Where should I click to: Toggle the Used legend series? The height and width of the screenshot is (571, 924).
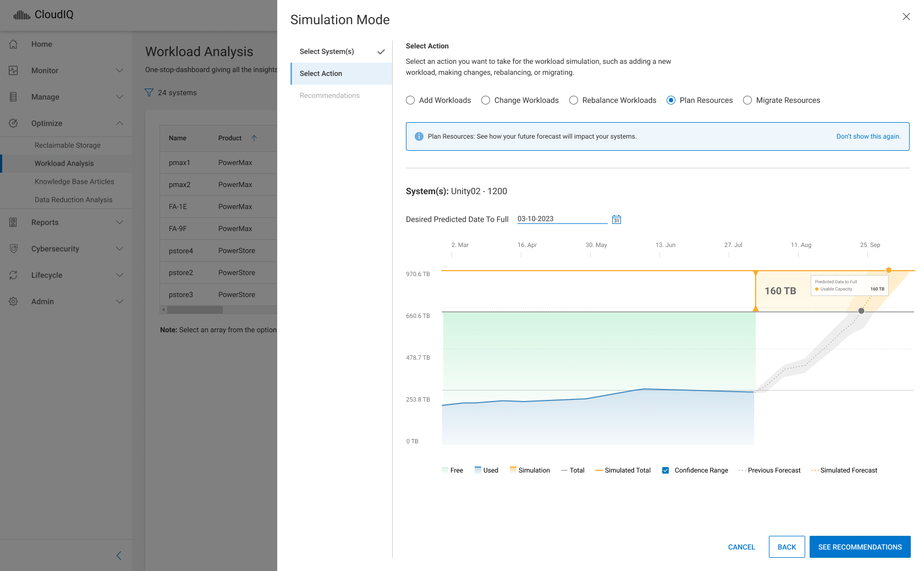coord(486,470)
